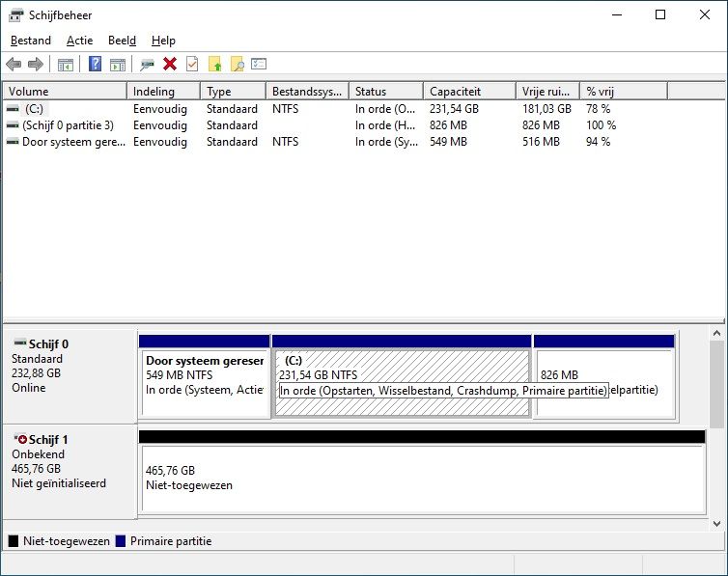Open Help with the blue question icon
Viewport: 728px width, 576px height.
click(x=96, y=64)
